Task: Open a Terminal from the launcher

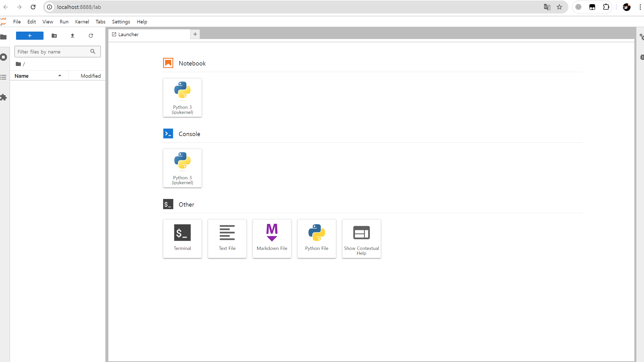Action: tap(182, 238)
